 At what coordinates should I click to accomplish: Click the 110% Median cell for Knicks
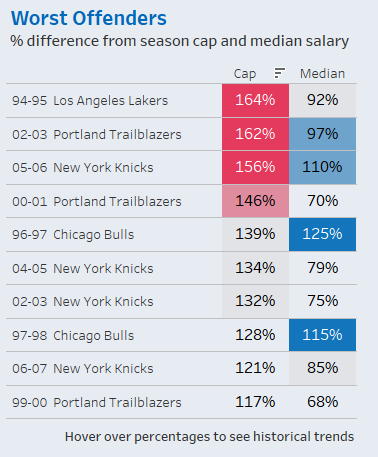(322, 167)
